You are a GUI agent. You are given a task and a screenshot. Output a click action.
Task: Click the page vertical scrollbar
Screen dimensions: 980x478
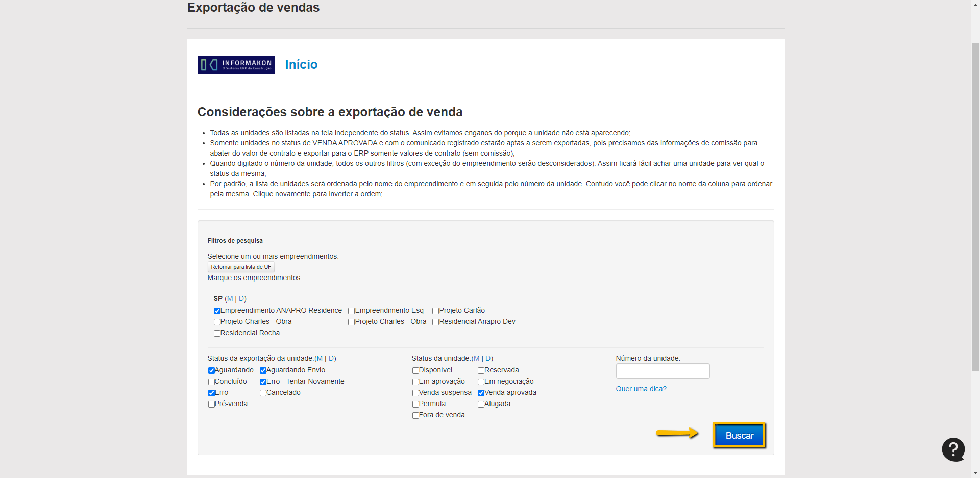coord(975,204)
